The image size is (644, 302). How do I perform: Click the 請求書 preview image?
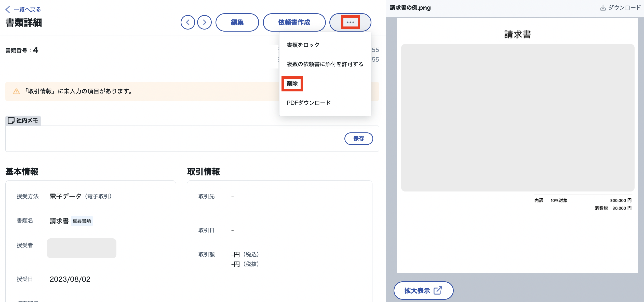point(518,145)
